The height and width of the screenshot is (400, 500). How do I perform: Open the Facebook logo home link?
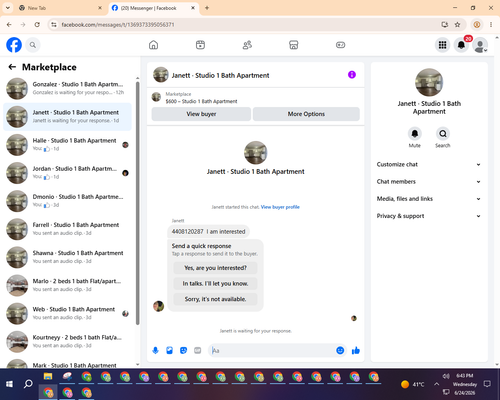[14, 45]
